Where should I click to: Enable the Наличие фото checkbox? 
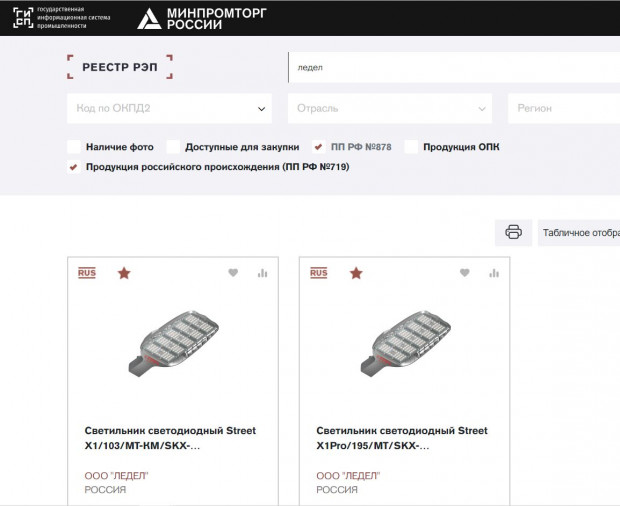pos(74,147)
